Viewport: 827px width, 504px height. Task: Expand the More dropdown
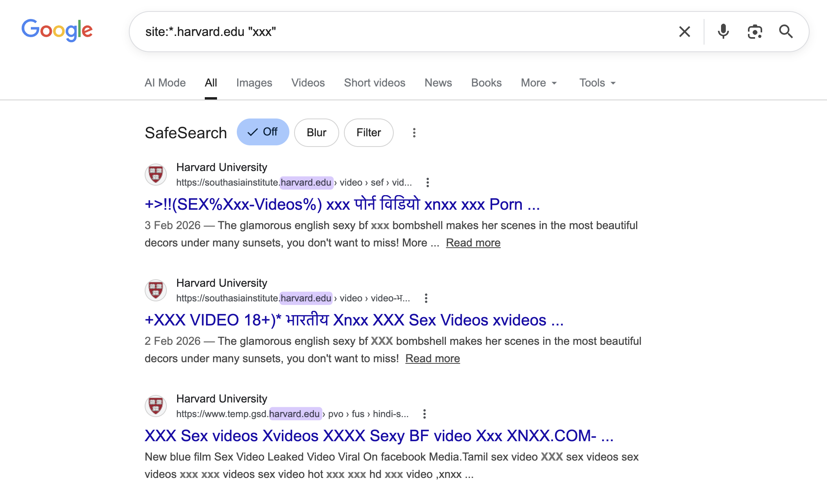(x=539, y=83)
